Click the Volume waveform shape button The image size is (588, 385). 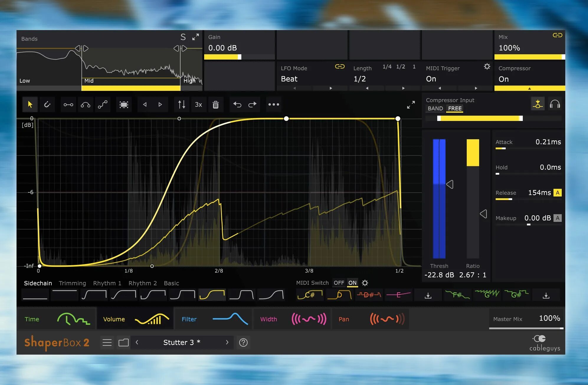(152, 319)
